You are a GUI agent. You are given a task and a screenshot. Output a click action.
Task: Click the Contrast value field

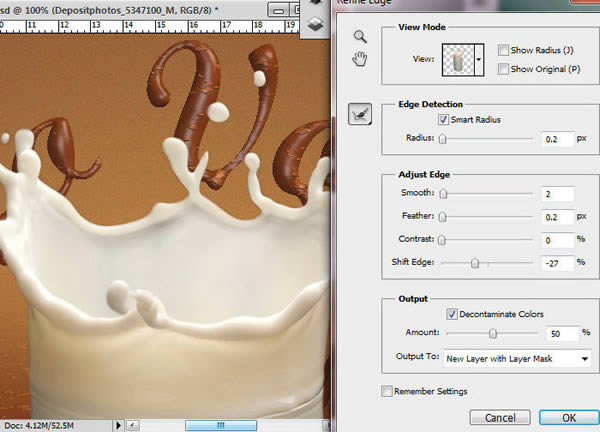(x=558, y=240)
